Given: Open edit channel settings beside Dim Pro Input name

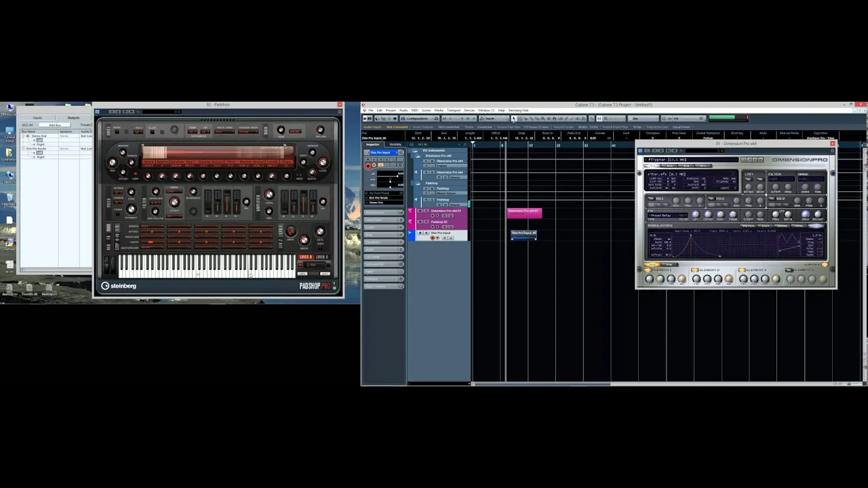Looking at the screenshot, I should (x=401, y=152).
